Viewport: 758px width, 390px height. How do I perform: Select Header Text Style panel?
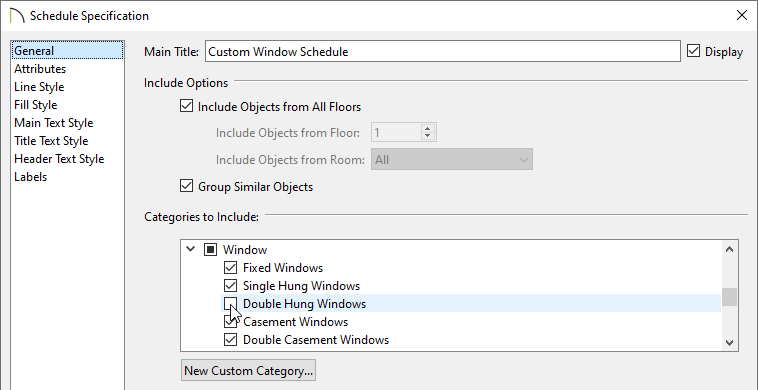[59, 159]
